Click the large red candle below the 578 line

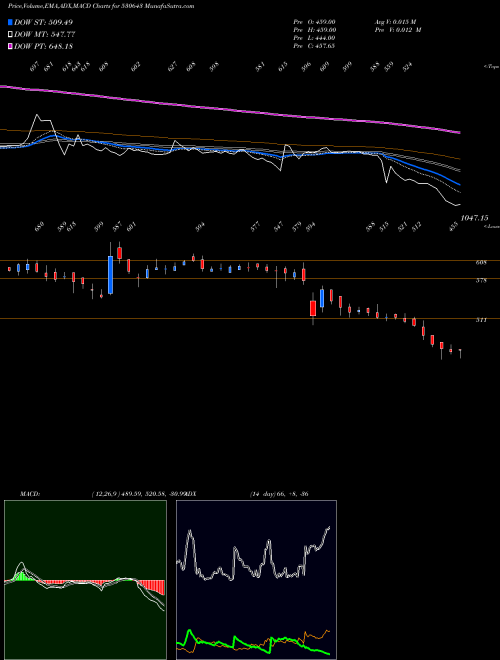[x=313, y=308]
